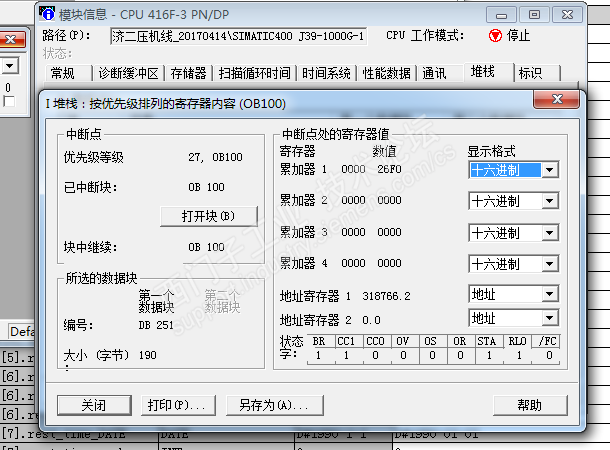Open display format dropdown for 累加器 4
This screenshot has width=610, height=450.
click(x=549, y=264)
